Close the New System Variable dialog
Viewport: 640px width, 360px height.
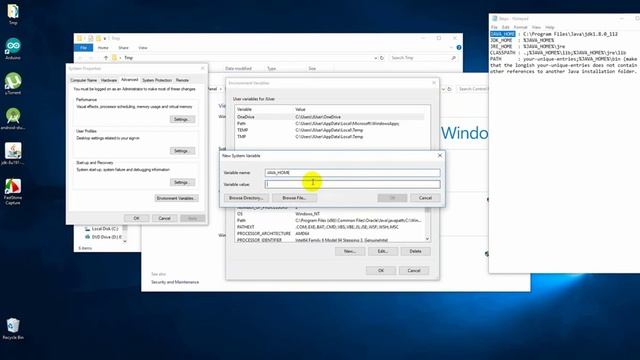coord(440,156)
